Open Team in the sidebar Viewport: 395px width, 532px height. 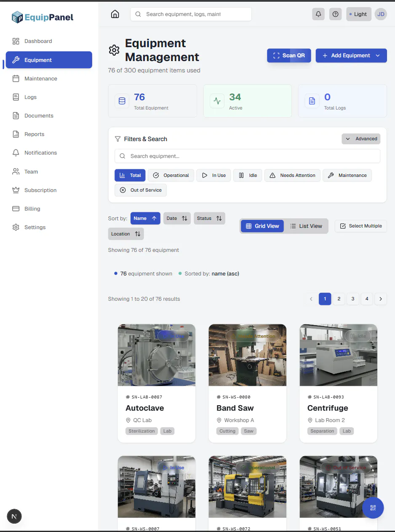(x=49, y=172)
